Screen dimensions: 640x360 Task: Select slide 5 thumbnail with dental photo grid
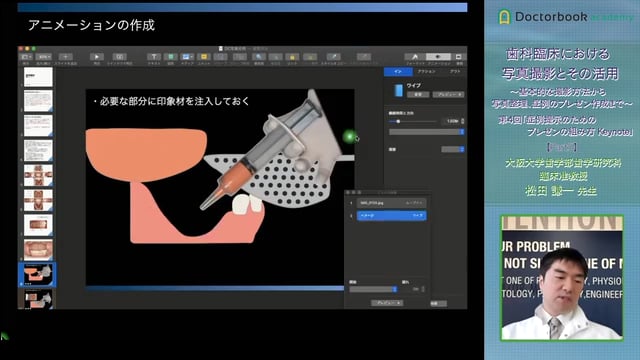pos(38,176)
